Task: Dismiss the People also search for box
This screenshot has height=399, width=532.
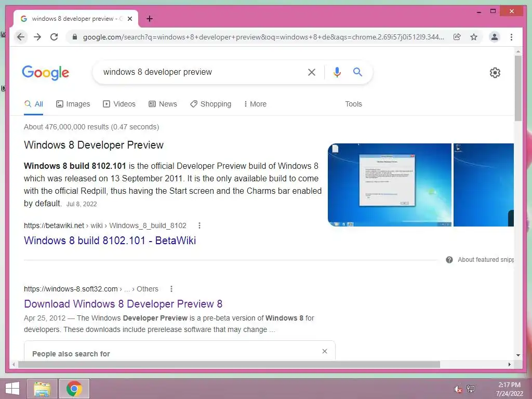Action: tap(325, 351)
